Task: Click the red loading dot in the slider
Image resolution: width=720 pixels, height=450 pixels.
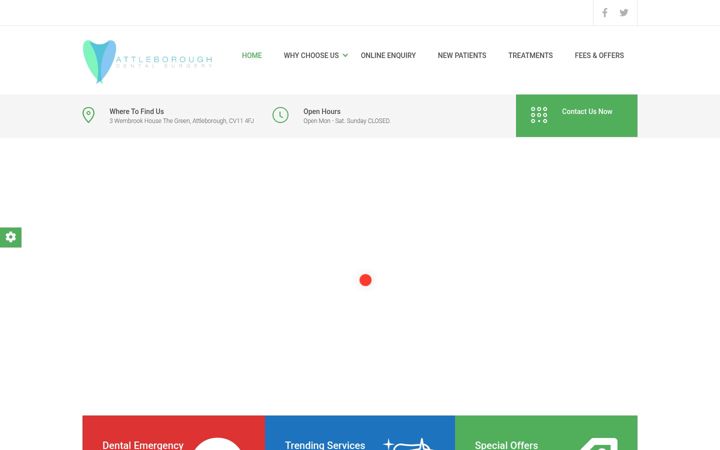Action: (x=365, y=280)
